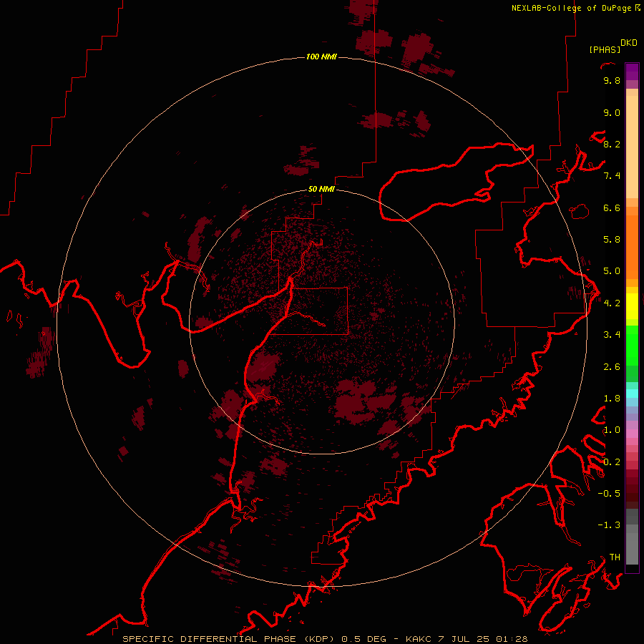The width and height of the screenshot is (644, 644).
Task: Click the 8.2 scale value
Action: click(x=612, y=144)
